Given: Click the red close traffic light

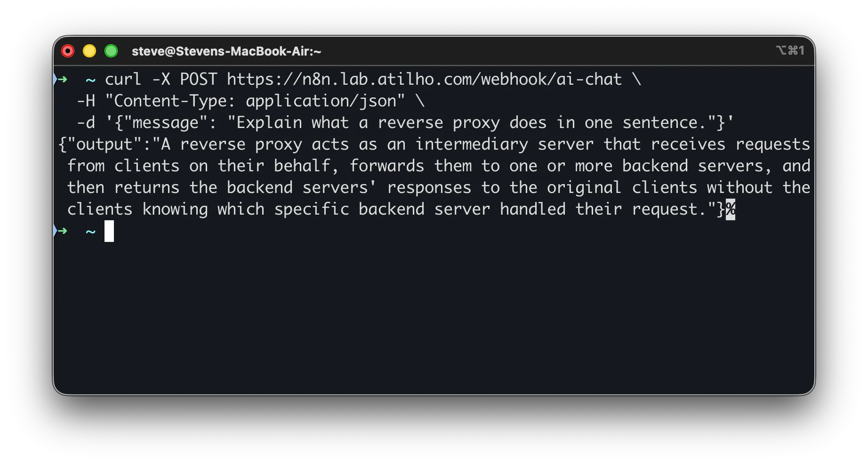Looking at the screenshot, I should click(68, 50).
